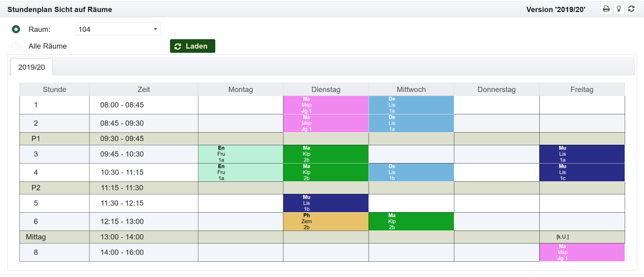Select the Raum radio button
This screenshot has height=277, width=644.
(x=16, y=29)
